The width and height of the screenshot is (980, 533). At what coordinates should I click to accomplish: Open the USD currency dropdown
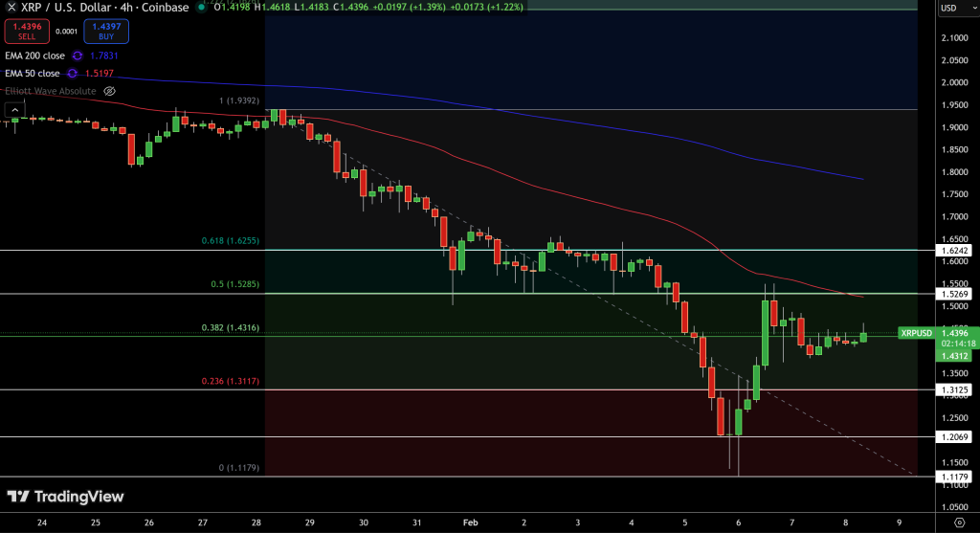957,8
